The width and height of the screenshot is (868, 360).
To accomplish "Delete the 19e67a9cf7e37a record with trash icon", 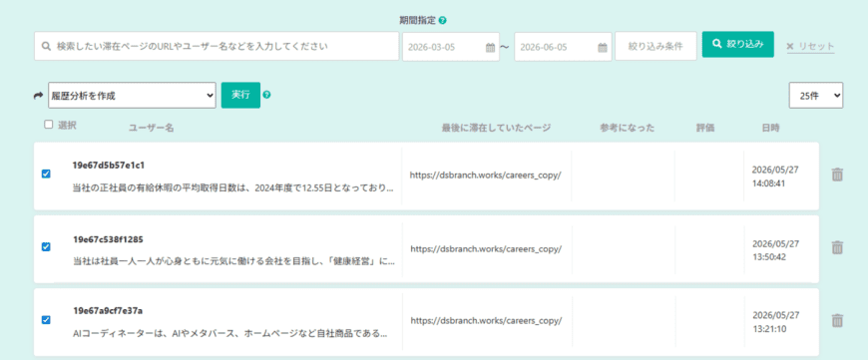I will coord(837,320).
